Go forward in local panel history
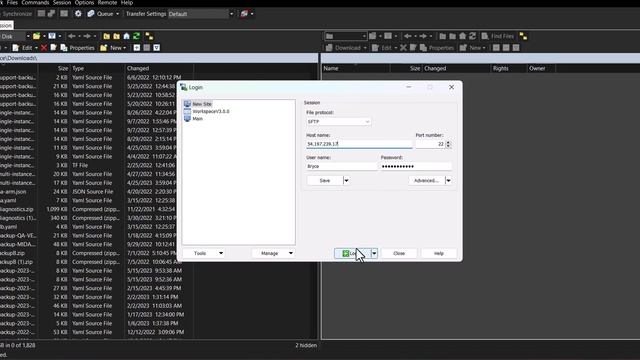 [x=87, y=36]
